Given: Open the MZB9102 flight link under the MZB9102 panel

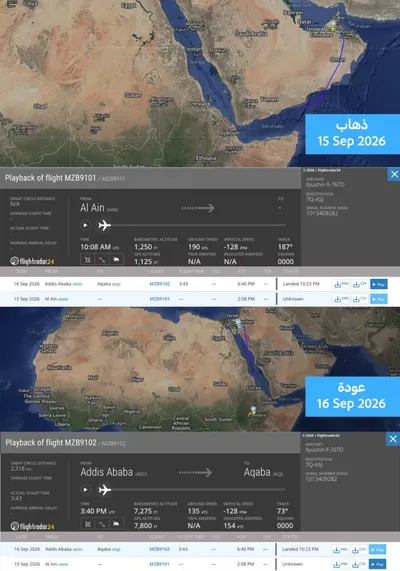Looking at the screenshot, I should click(x=160, y=549).
